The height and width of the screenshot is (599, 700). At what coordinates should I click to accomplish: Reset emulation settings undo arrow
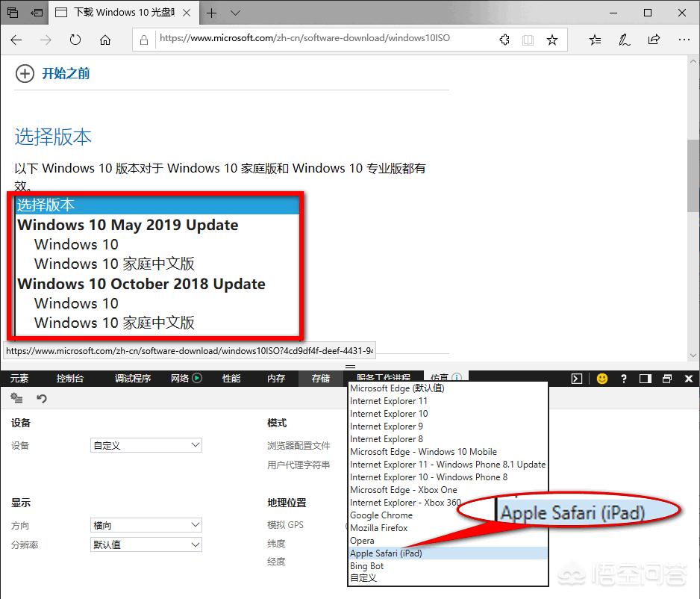pos(42,398)
